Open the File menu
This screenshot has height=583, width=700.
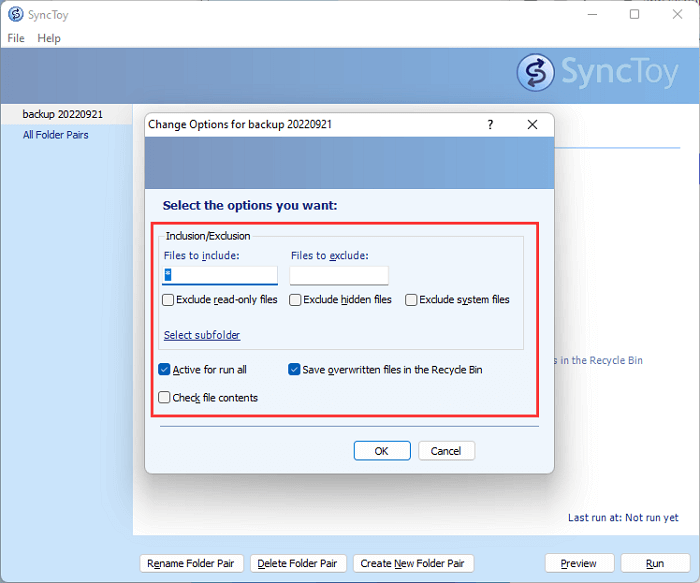tap(16, 38)
